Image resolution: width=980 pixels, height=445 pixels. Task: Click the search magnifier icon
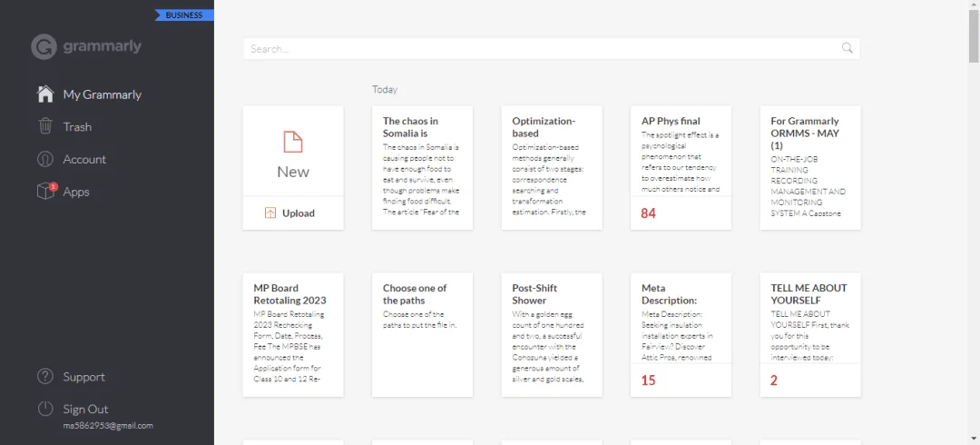click(x=847, y=48)
